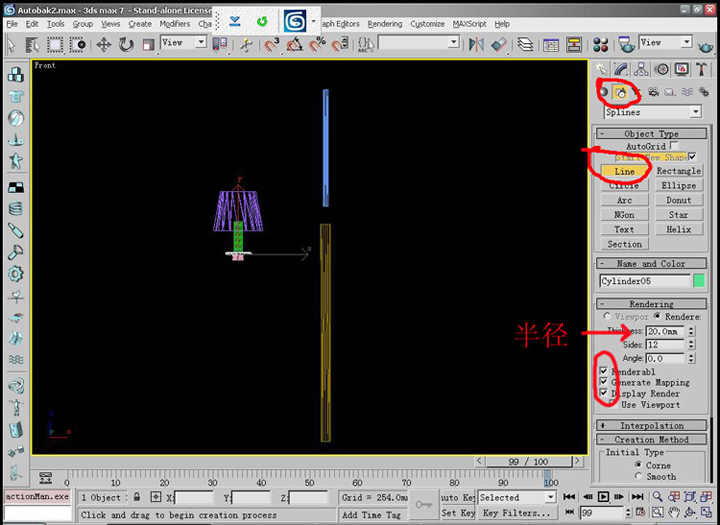Open the Curve Editor icon

coord(551,45)
